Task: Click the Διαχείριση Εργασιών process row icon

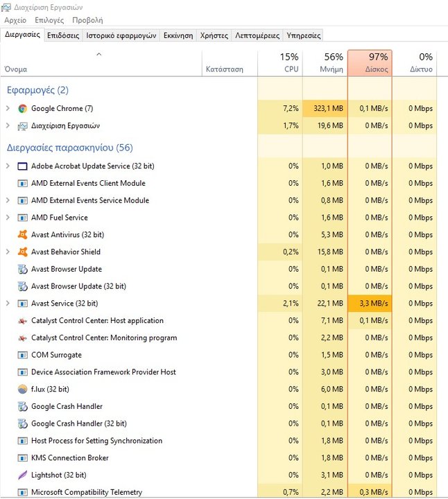Action: (22, 125)
